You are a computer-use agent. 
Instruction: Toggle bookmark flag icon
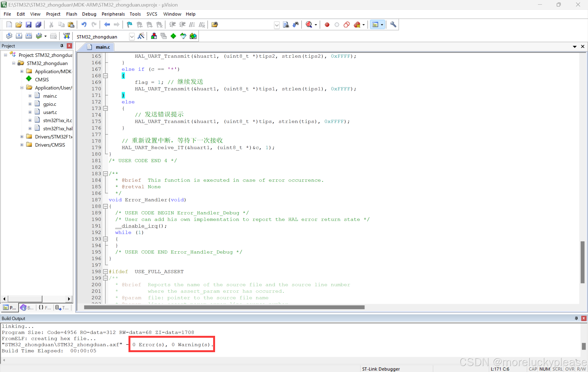(x=130, y=25)
